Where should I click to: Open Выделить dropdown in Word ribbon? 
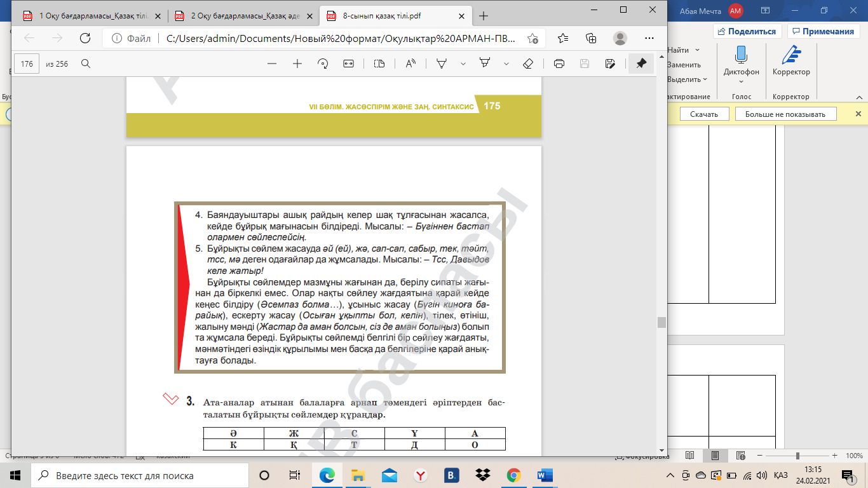pos(688,79)
